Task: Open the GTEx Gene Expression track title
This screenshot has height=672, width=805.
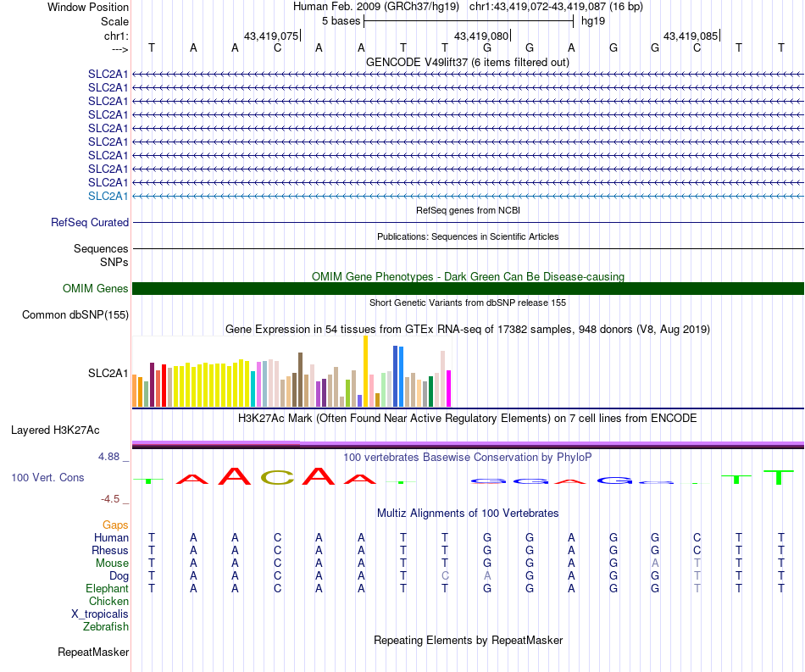Action: 468,329
